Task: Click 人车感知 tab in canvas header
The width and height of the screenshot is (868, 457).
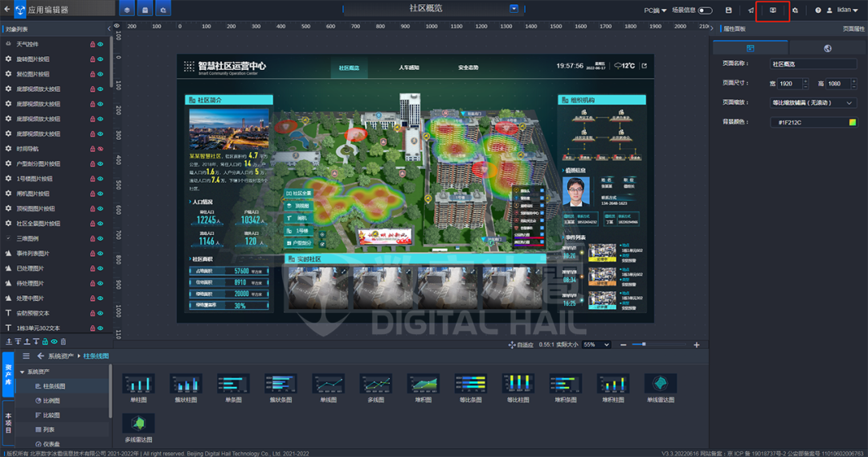Action: click(x=408, y=68)
